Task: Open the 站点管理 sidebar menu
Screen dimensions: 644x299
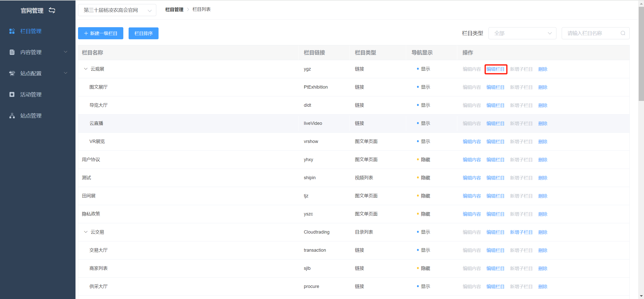Action: 38,116
